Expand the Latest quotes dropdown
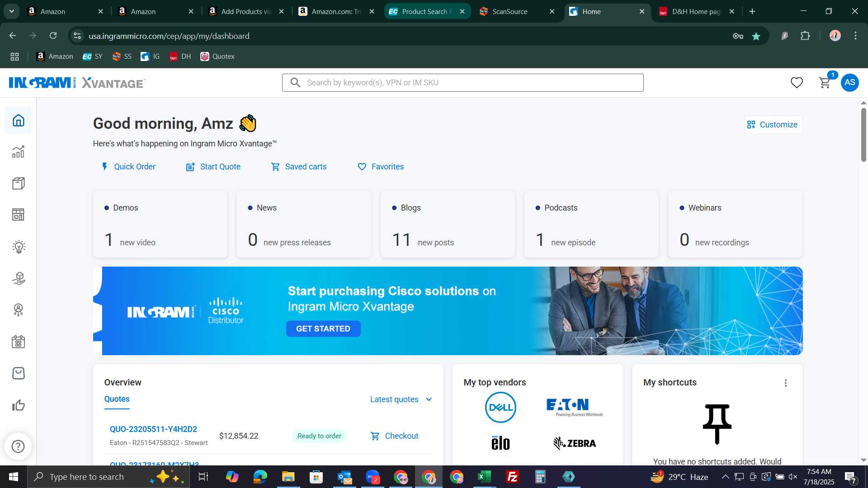The width and height of the screenshot is (868, 488). point(401,399)
